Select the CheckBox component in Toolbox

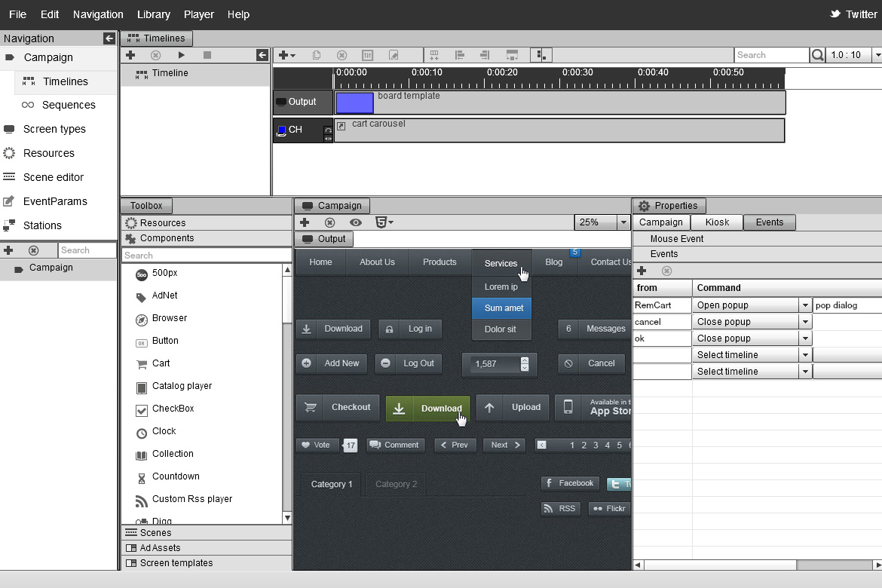[173, 409]
